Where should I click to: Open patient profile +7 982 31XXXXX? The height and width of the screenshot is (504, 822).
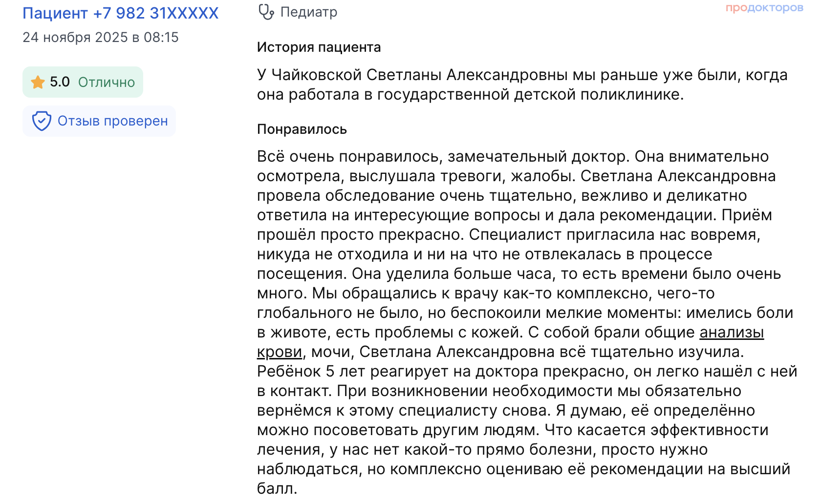[120, 13]
